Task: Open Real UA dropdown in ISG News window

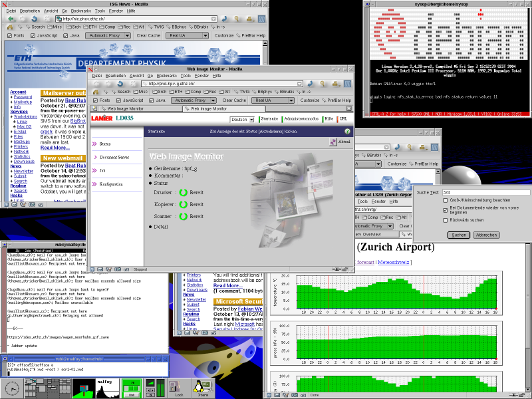Action: click(x=187, y=36)
